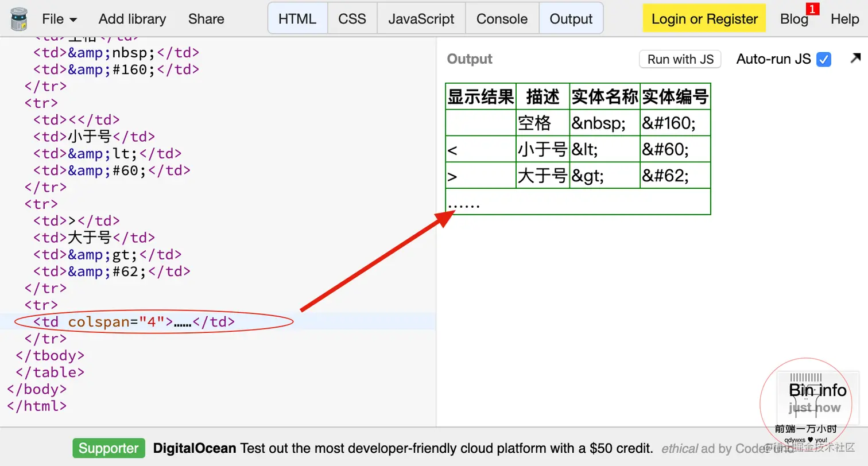Select the 描述 header cell in output
Image resolution: width=868 pixels, height=466 pixels.
coord(543,96)
